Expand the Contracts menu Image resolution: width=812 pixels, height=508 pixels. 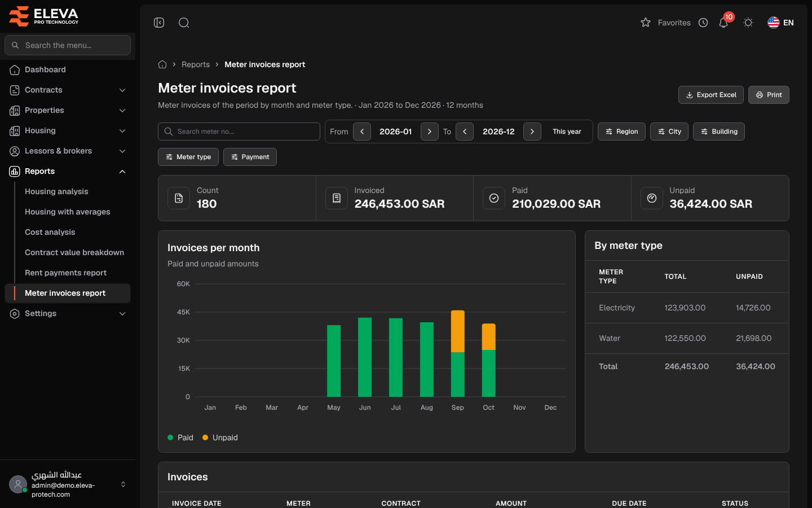tap(68, 90)
